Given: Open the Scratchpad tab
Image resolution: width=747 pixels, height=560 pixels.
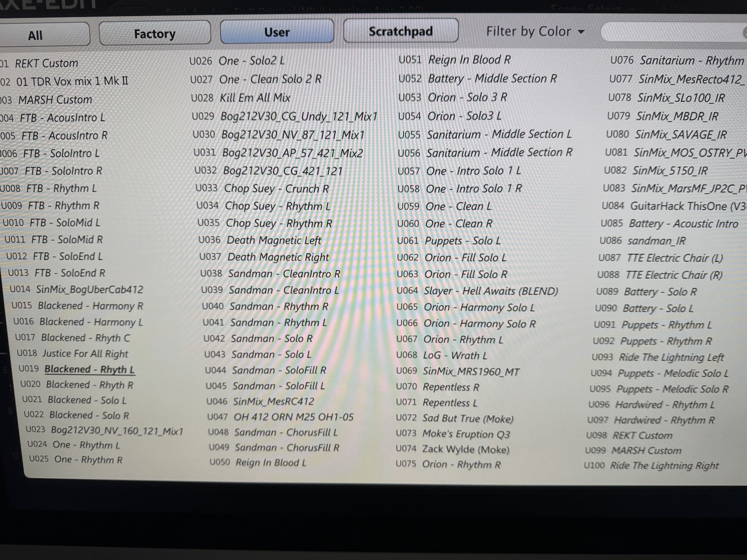Looking at the screenshot, I should coord(401,31).
